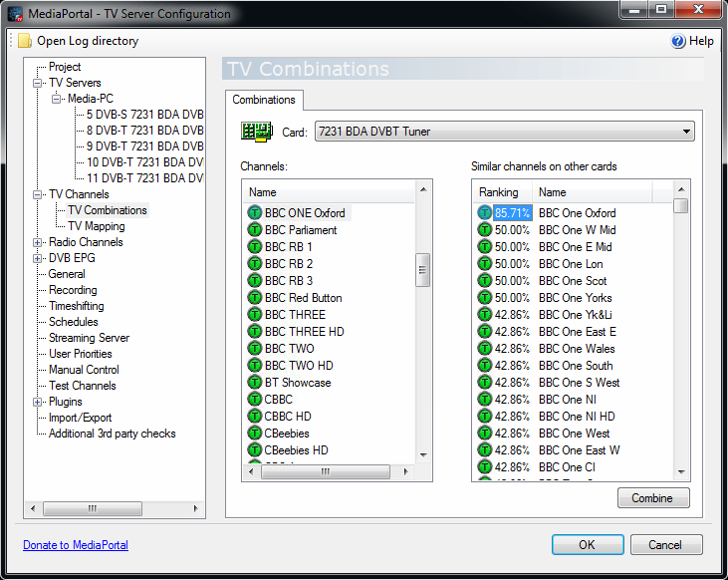Click the green T icon of BBC TWO HD
The height and width of the screenshot is (580, 728).
pos(254,366)
